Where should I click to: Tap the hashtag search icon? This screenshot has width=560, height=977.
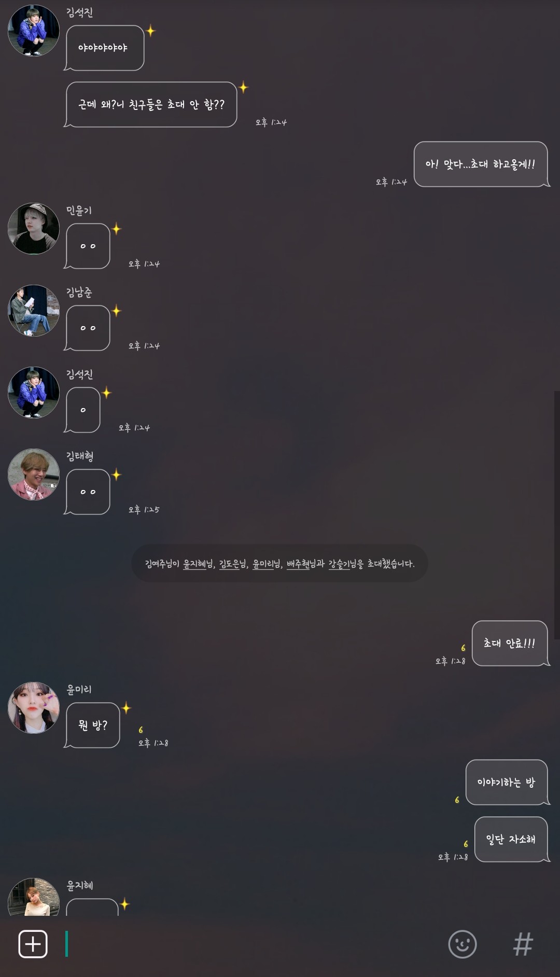point(523,944)
